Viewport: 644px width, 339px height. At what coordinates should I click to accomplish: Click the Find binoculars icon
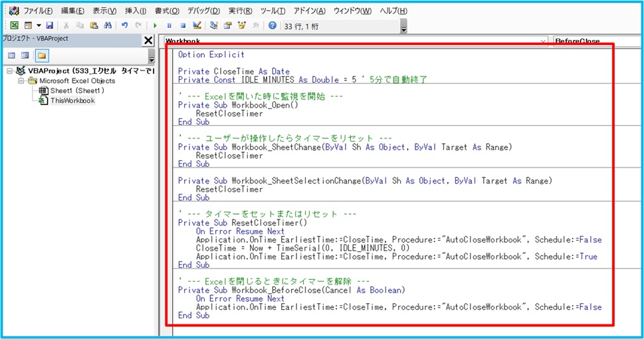(106, 25)
